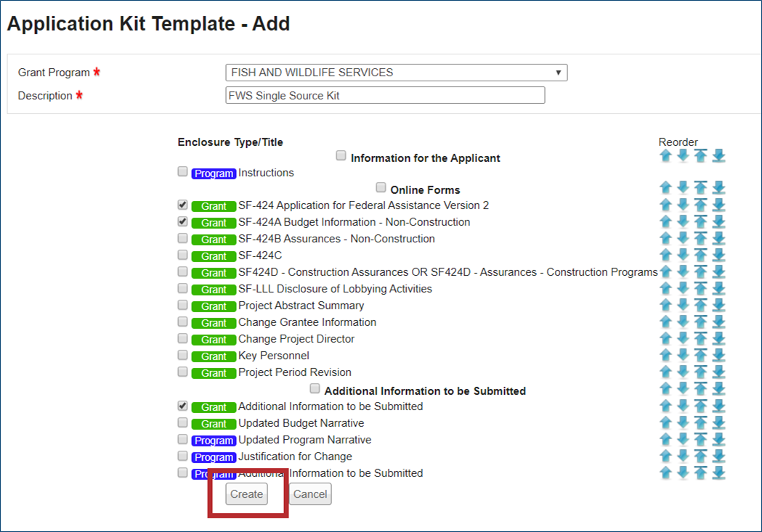The width and height of the screenshot is (762, 532).
Task: Click move-down arrow for Key Personnel row
Action: point(683,356)
